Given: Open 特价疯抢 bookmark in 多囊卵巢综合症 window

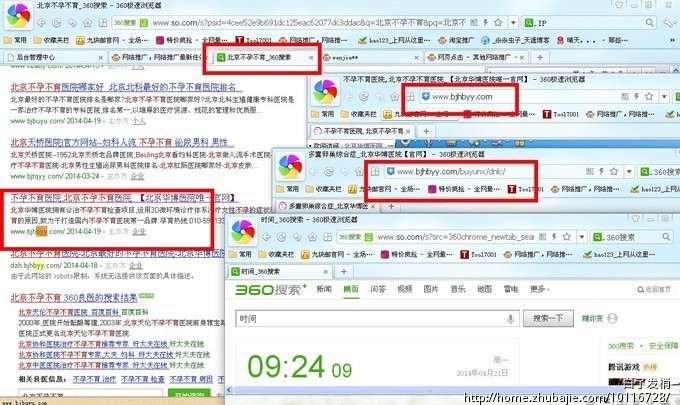Looking at the screenshot, I should coord(464,189).
